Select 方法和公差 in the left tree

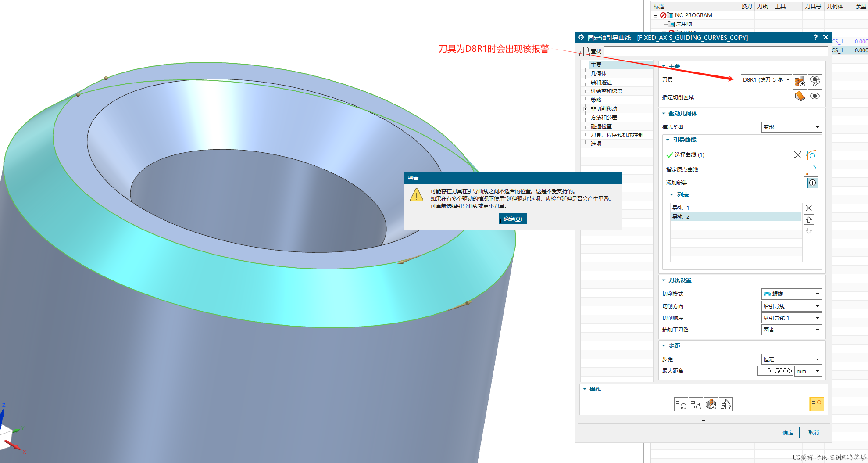pos(604,118)
